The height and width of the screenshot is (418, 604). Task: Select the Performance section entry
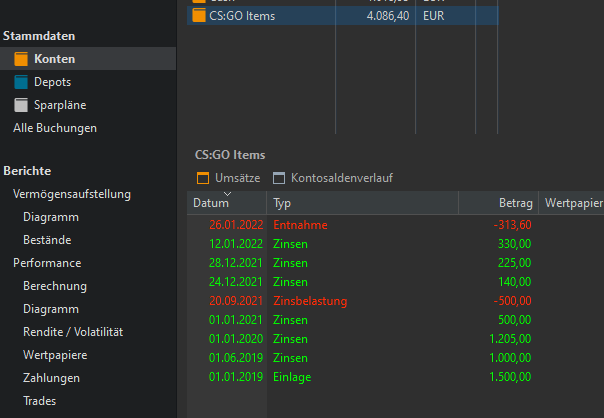(x=47, y=263)
